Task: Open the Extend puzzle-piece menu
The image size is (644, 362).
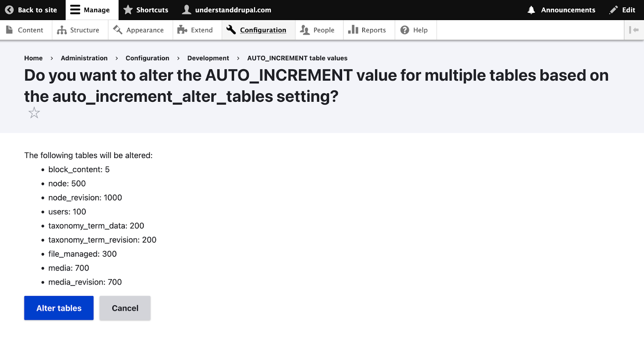Action: point(196,30)
